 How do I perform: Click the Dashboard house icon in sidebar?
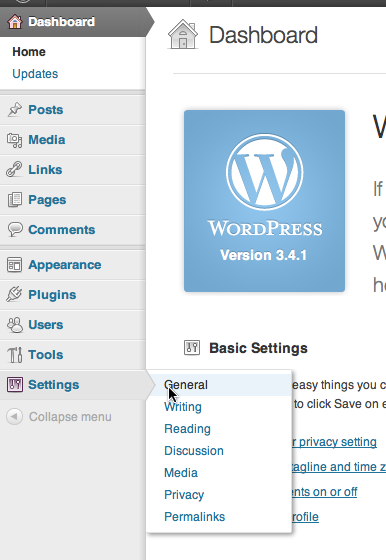click(x=15, y=22)
